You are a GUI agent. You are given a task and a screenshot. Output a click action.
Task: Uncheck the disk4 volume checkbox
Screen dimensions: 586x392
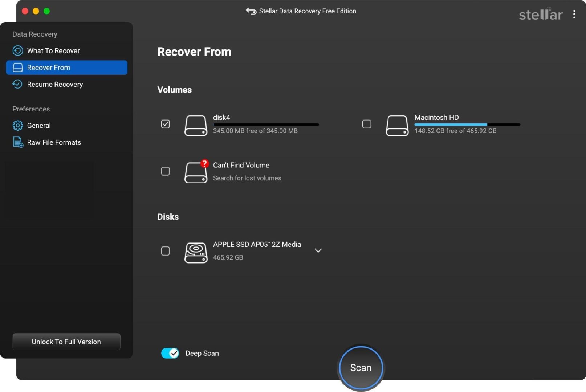(x=166, y=124)
